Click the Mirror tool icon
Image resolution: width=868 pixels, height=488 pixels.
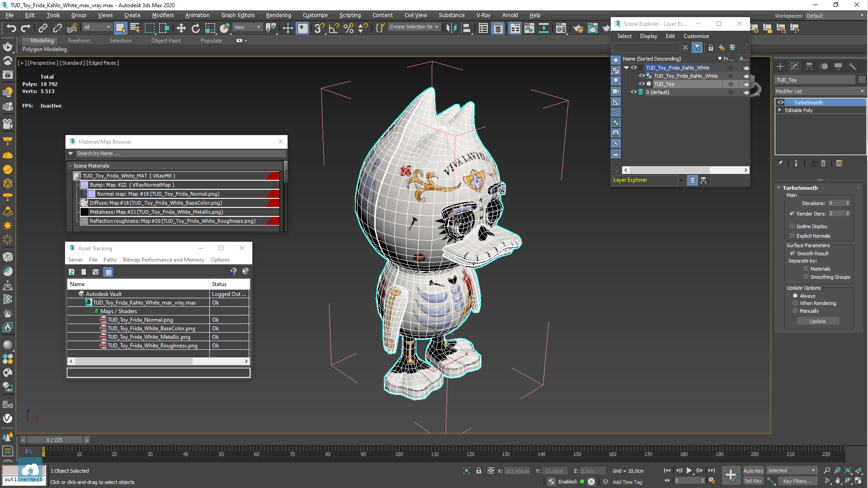(451, 28)
